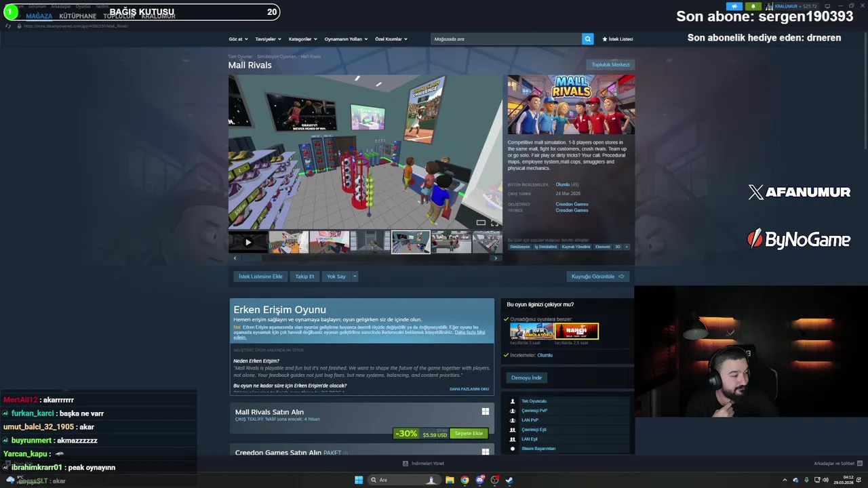The width and height of the screenshot is (868, 488).
Task: Expand the Özel Kısımlar dropdown
Action: point(391,39)
